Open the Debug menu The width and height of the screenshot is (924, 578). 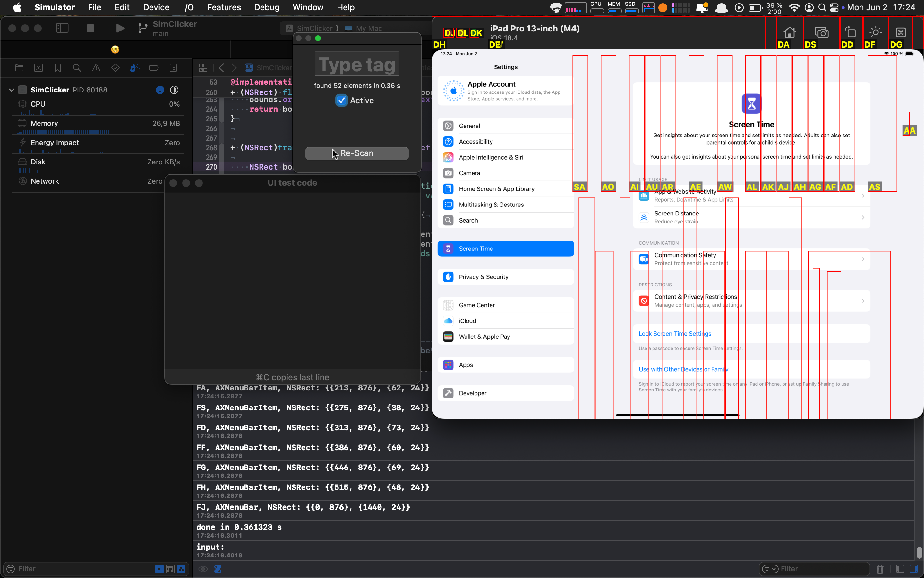point(267,7)
